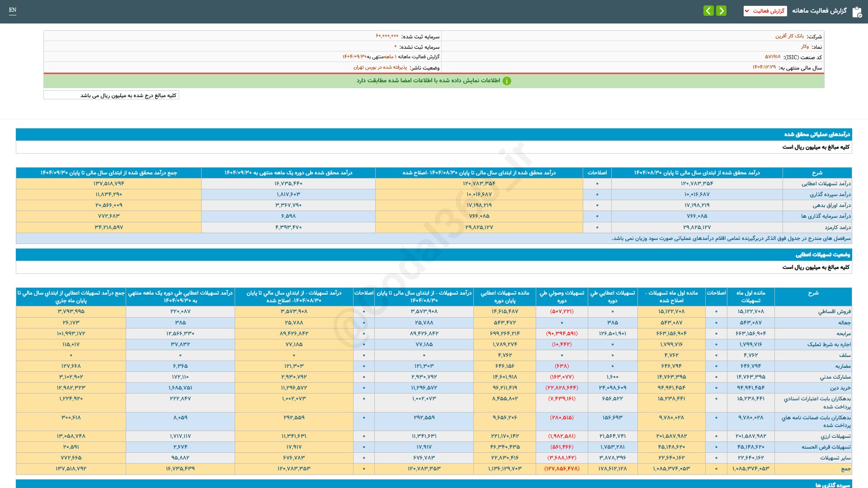Open the گزارش فعالیت dropdown
This screenshot has width=868, height=488.
click(765, 11)
